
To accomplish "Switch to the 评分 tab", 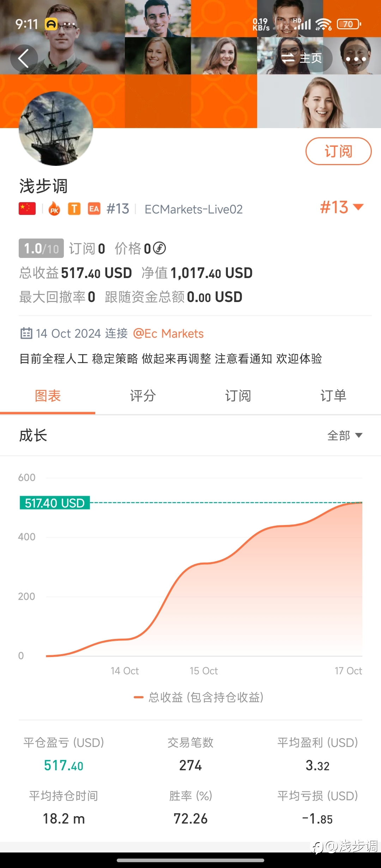I will click(143, 396).
